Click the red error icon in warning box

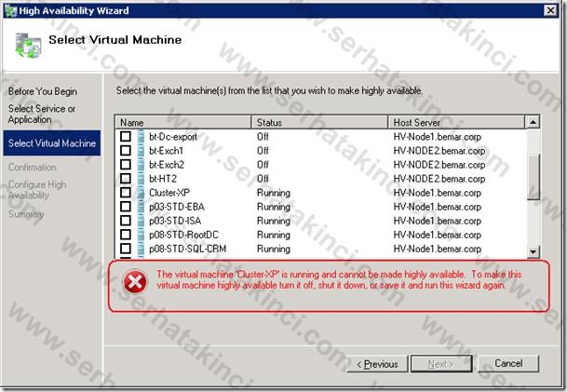pyautogui.click(x=135, y=281)
